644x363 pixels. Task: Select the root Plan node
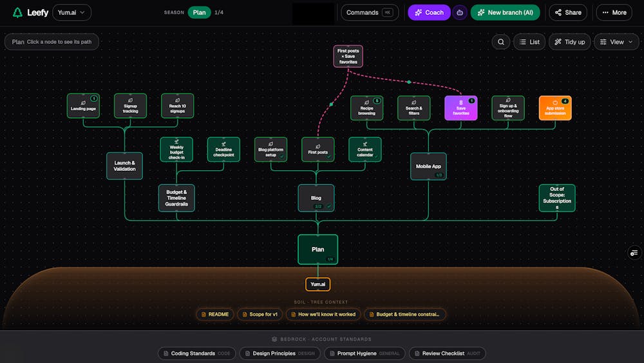click(x=318, y=250)
